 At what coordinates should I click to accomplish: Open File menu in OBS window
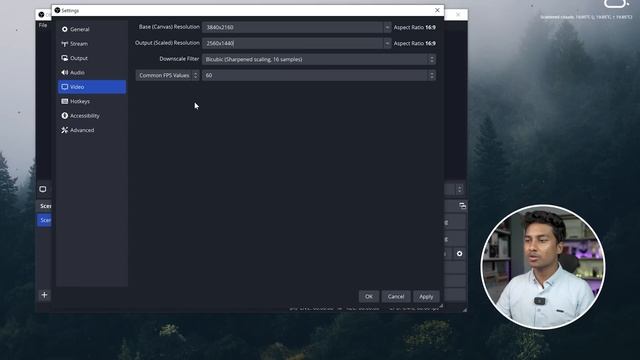tap(43, 25)
